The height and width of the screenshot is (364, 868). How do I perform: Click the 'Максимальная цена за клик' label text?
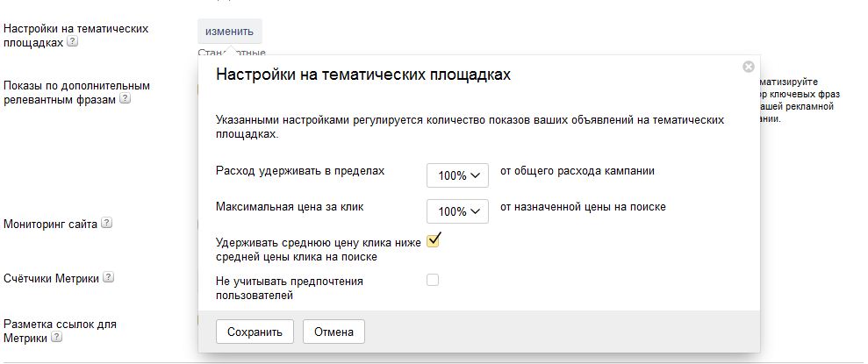[x=290, y=207]
